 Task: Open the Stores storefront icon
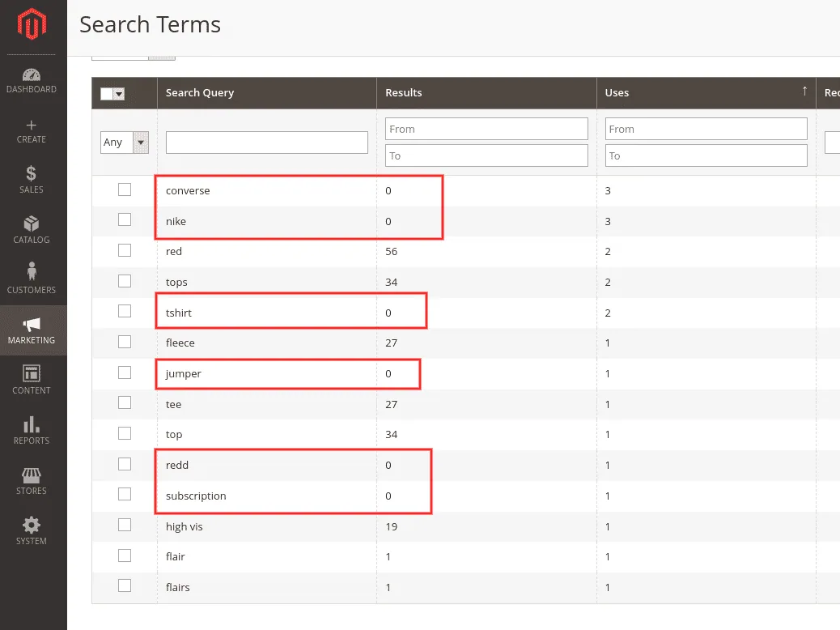point(31,475)
